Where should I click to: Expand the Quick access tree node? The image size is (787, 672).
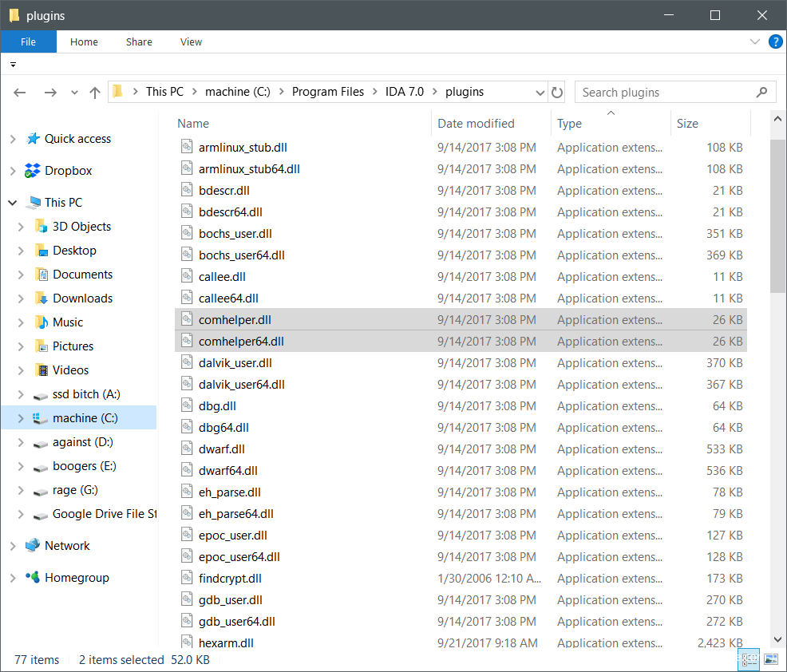[13, 139]
